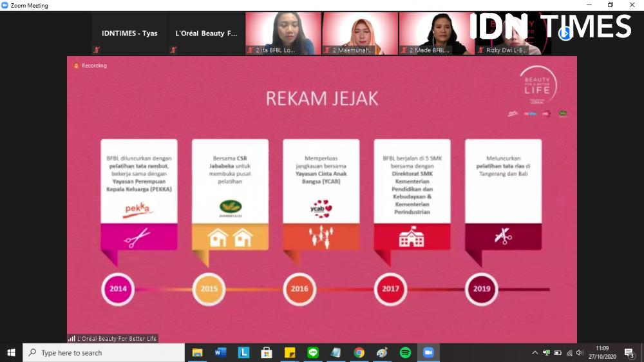Click the 2016 timeline circle
Image resolution: width=644 pixels, height=362 pixels.
(300, 289)
